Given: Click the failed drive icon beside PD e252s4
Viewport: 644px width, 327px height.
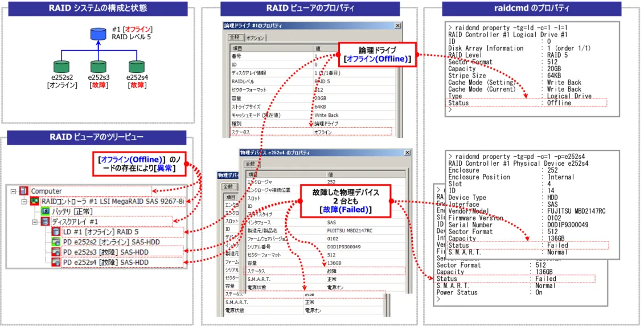Looking at the screenshot, I should [56, 262].
